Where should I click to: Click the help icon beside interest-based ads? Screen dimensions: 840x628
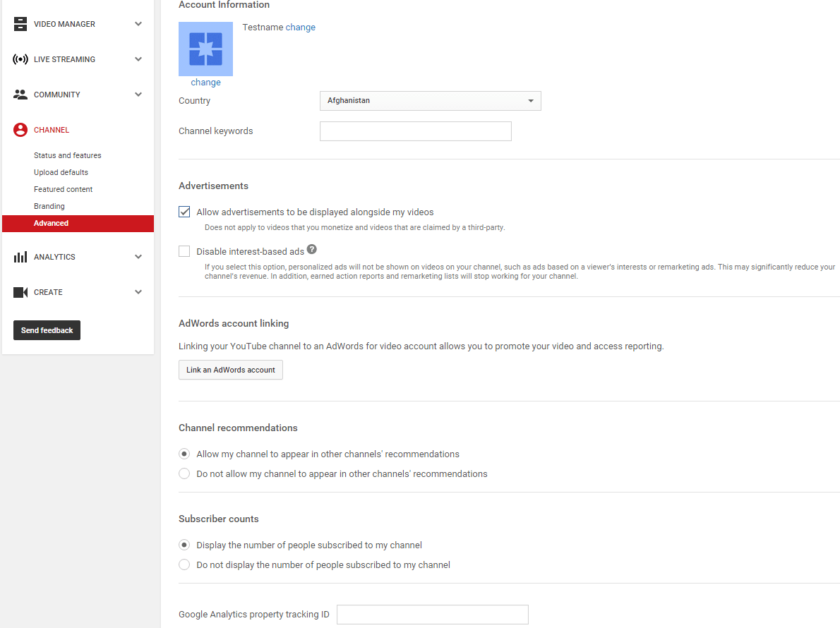tap(311, 248)
